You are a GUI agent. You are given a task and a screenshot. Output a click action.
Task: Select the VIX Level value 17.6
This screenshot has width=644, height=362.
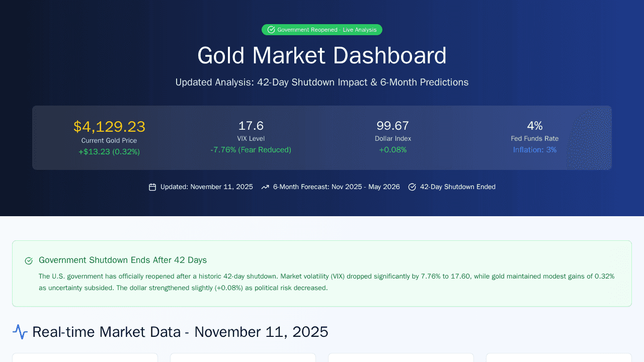click(251, 126)
